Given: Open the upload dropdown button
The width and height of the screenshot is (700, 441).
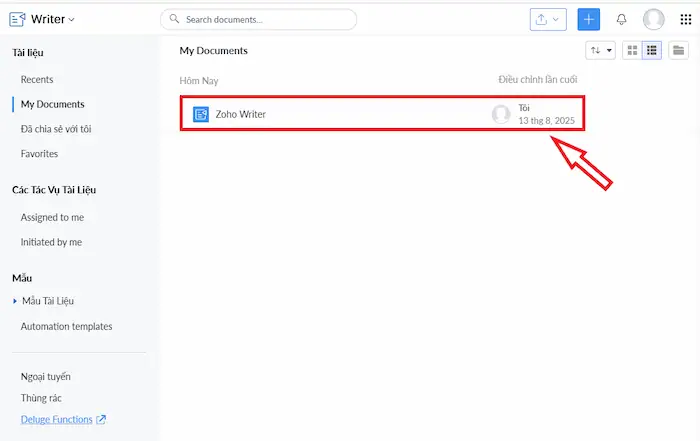Looking at the screenshot, I should [x=548, y=19].
